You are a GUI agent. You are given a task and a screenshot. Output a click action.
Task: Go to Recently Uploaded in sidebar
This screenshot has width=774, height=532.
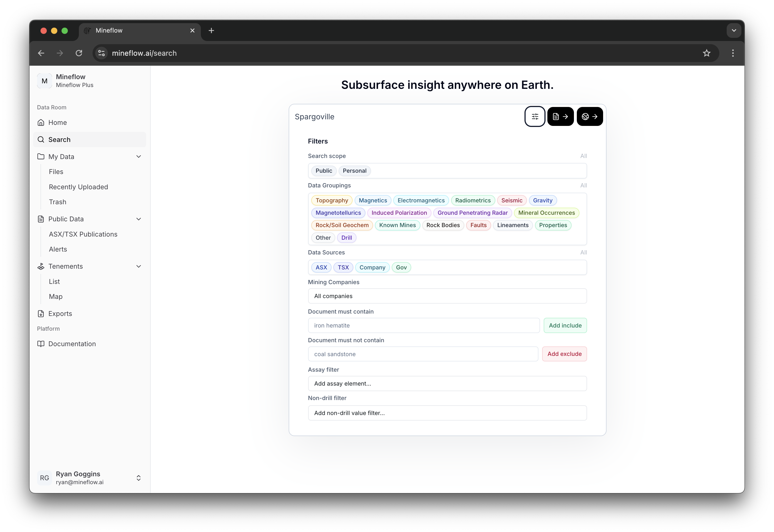[x=78, y=187]
